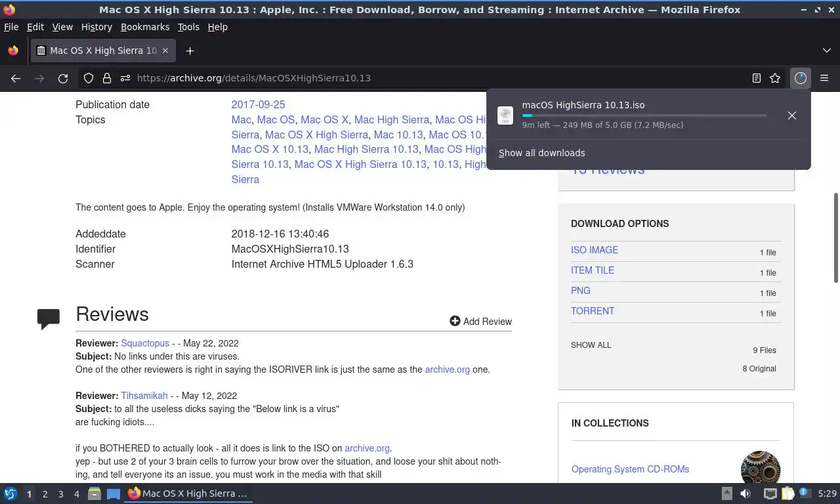Click show desktop icon in taskbar

(114, 493)
